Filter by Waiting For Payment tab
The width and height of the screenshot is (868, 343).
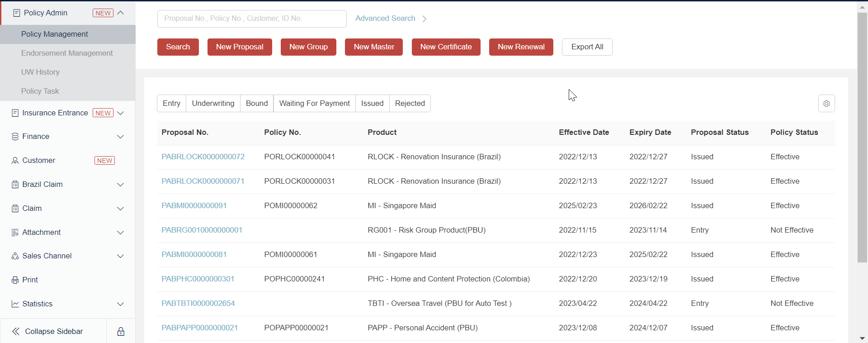tap(315, 103)
